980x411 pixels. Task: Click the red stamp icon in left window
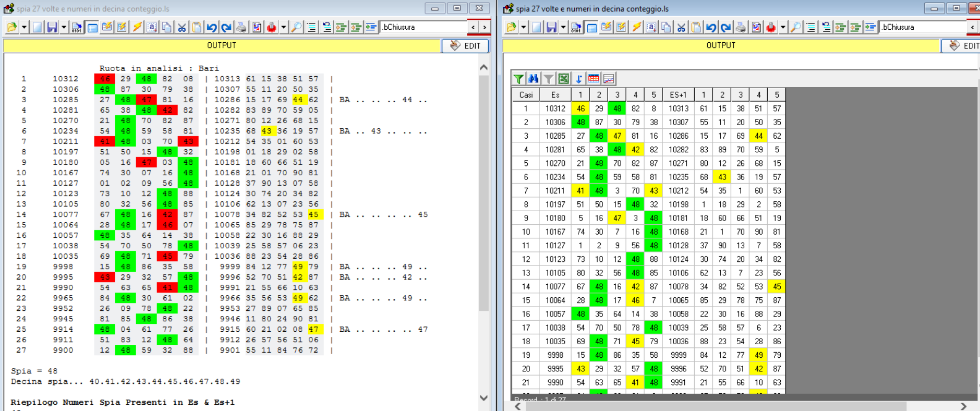point(271,27)
